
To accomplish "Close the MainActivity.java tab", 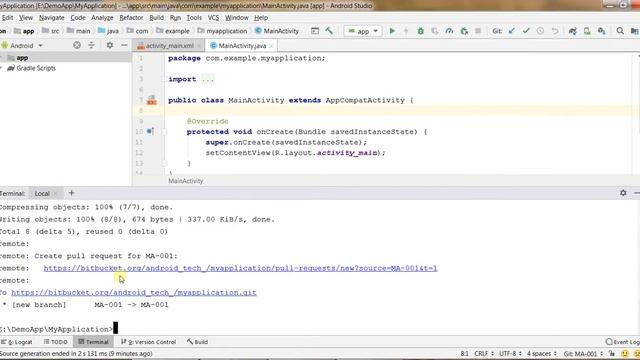I will point(271,46).
